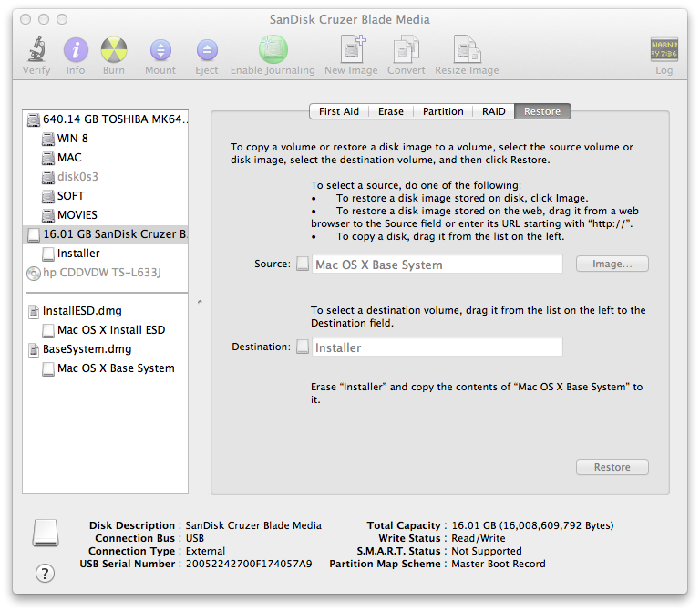Click the Verify microscope toolbar icon
Viewport: 700px width, 612px height.
(37, 49)
